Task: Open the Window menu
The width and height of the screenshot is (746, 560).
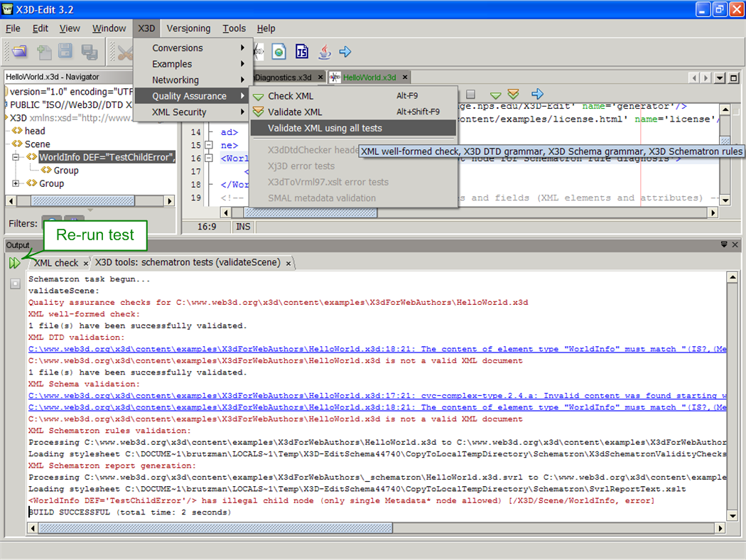Action: (x=109, y=28)
